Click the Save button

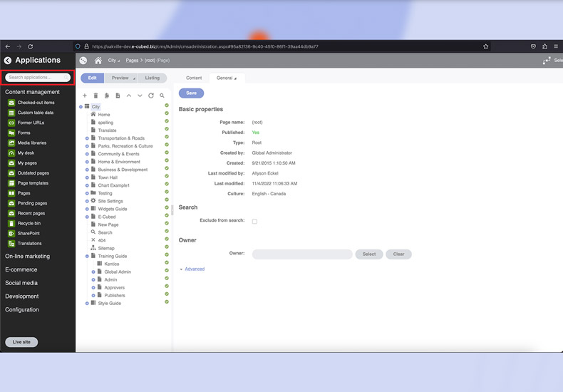click(191, 93)
